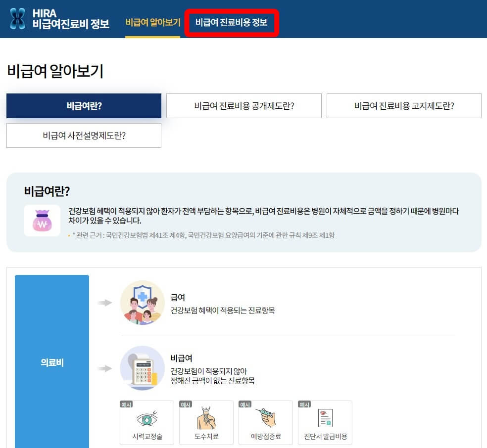Screen dimensions: 487x448
Task: Click the blue 의료비 block
Action: [52, 361]
